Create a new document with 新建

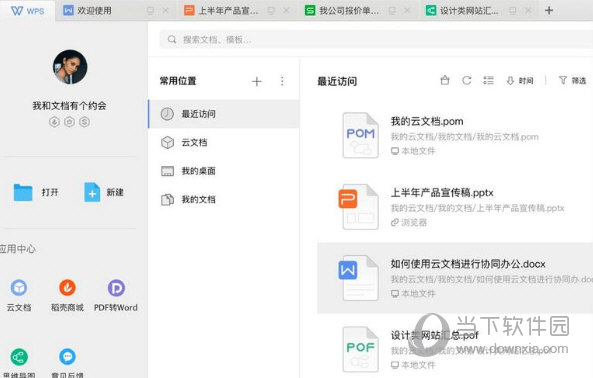click(x=104, y=192)
